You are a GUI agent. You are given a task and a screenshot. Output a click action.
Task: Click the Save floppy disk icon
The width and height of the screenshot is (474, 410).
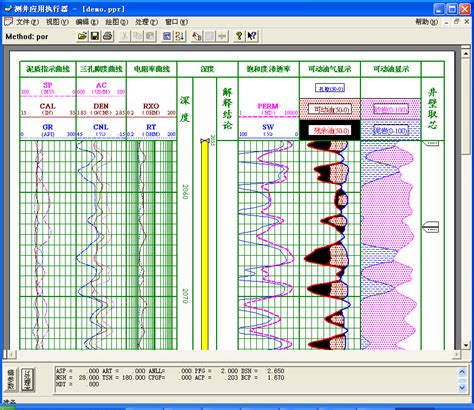[95, 36]
